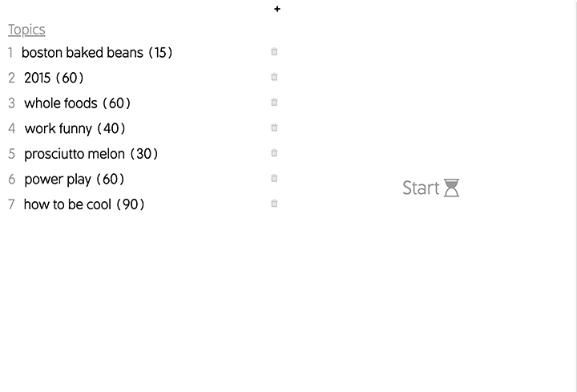Click the hourglass icon next to Start
This screenshot has width=577, height=392.
(x=451, y=188)
